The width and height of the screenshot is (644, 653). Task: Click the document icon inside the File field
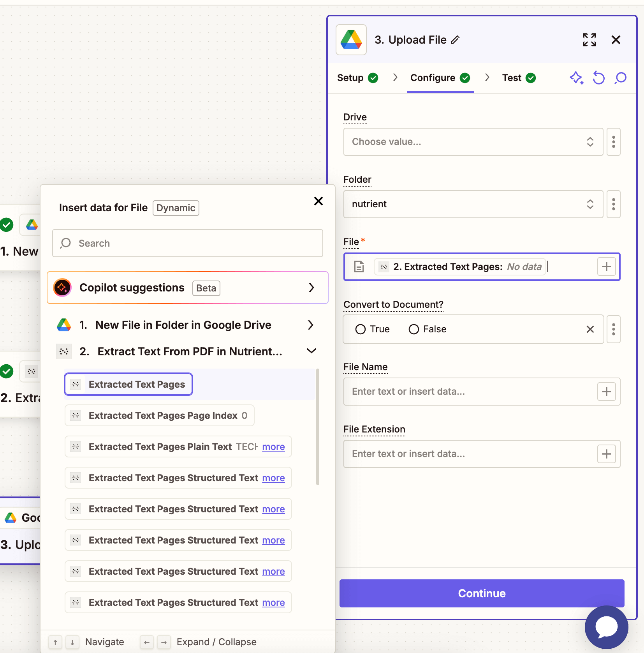pos(359,266)
